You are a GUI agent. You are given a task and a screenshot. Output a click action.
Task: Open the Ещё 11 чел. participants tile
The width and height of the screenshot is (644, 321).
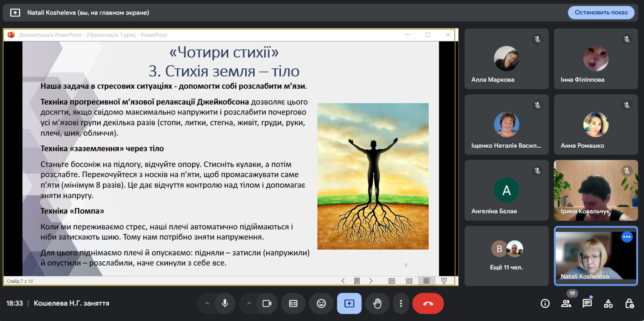click(x=506, y=256)
